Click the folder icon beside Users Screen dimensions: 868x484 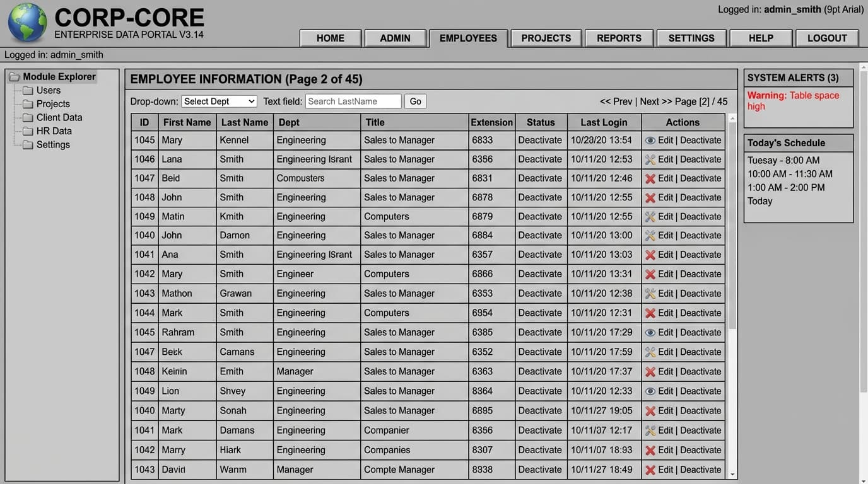point(28,90)
